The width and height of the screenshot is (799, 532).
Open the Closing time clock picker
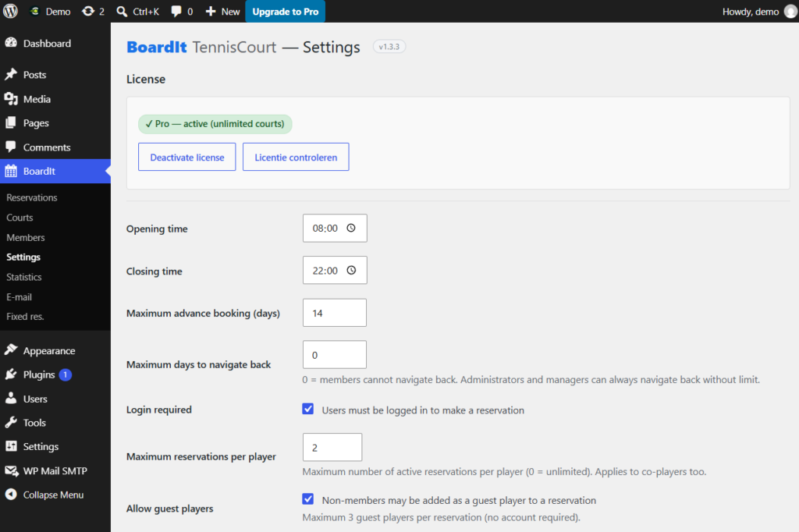pyautogui.click(x=351, y=270)
